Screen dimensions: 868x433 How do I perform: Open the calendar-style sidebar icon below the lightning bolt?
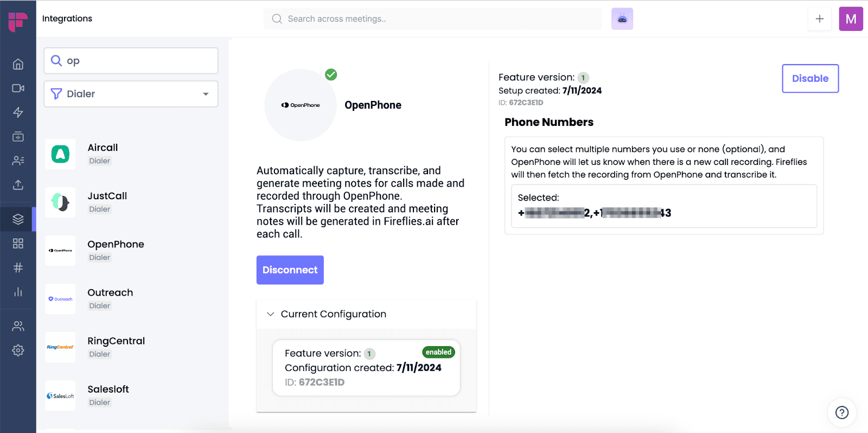[18, 136]
